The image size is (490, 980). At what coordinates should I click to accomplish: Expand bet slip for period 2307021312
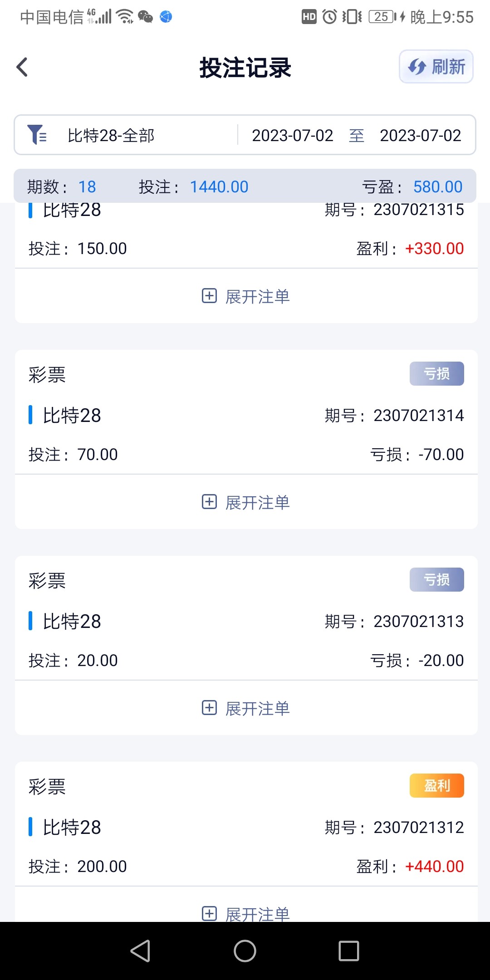[x=246, y=913]
